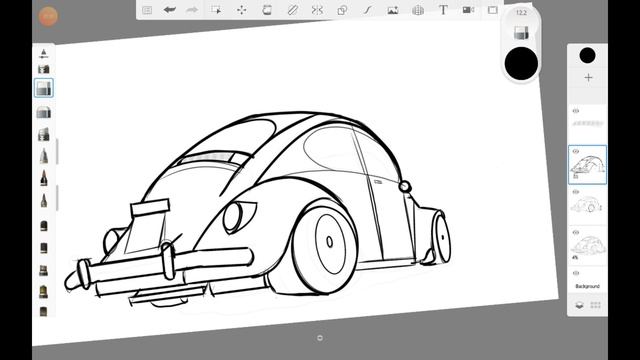Viewport: 640px width, 360px height.
Task: Select the highlighted car outline layer thumbnail
Action: tap(587, 165)
